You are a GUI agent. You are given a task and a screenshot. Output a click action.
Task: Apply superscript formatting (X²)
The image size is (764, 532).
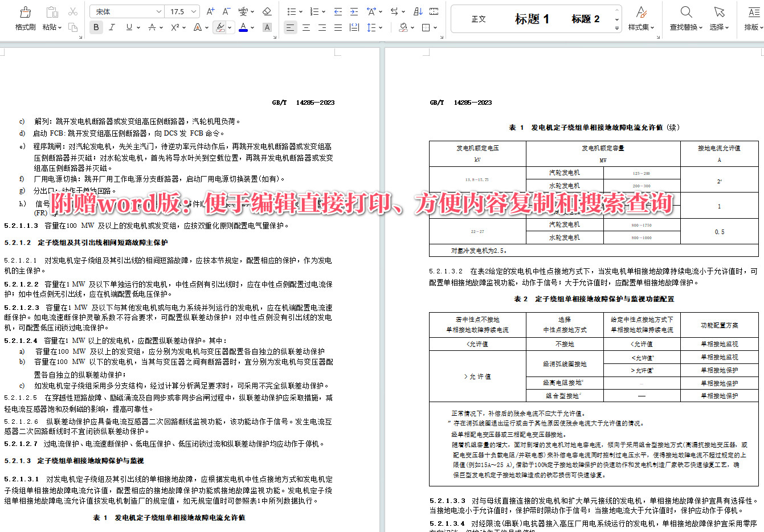point(174,27)
